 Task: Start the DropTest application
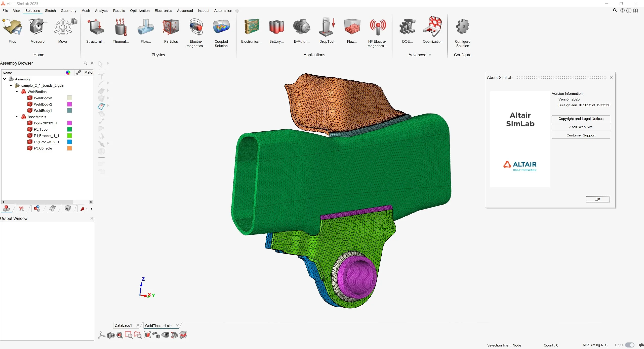(x=327, y=30)
